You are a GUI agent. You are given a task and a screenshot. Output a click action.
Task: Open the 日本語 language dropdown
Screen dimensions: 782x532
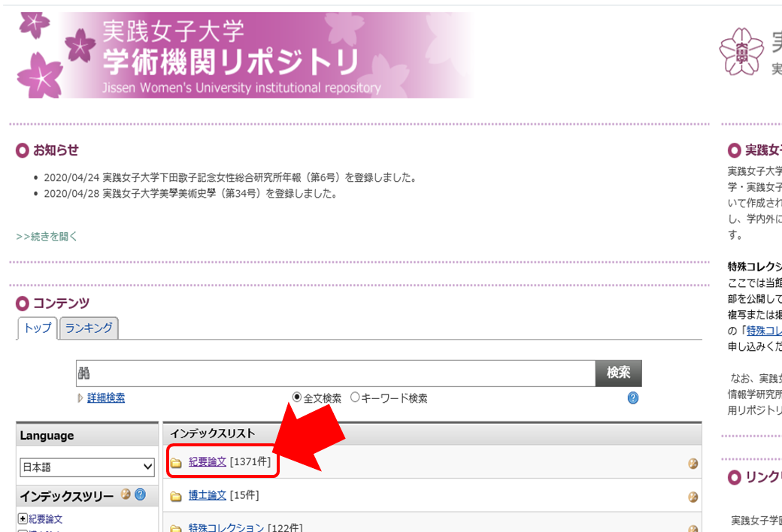click(87, 467)
